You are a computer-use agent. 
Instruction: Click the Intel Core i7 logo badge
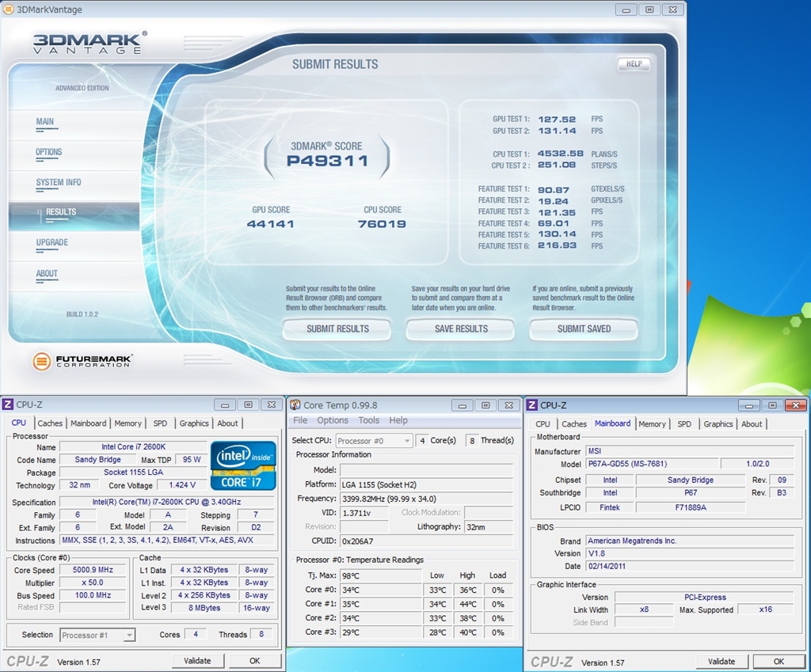point(243,465)
